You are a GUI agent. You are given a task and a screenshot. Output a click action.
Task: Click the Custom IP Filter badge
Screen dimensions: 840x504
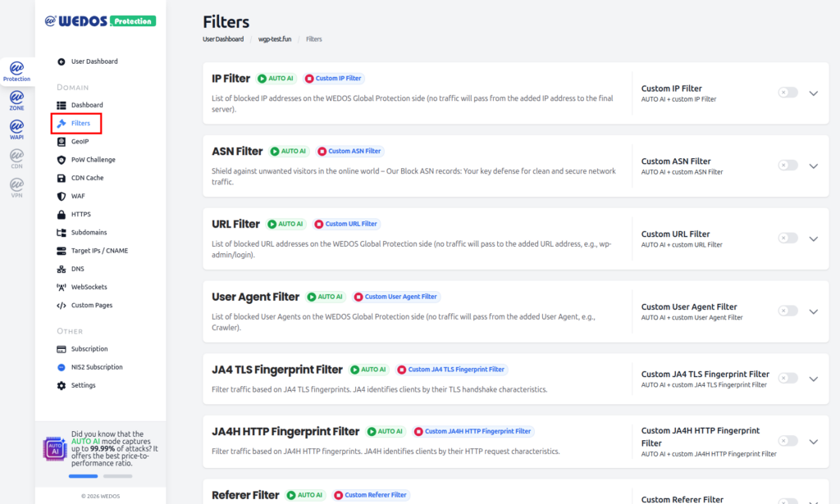(x=333, y=79)
